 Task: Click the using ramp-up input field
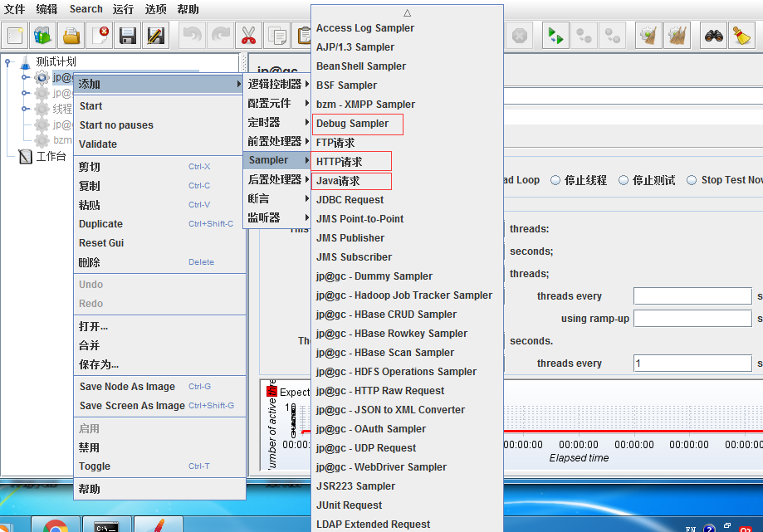(692, 319)
